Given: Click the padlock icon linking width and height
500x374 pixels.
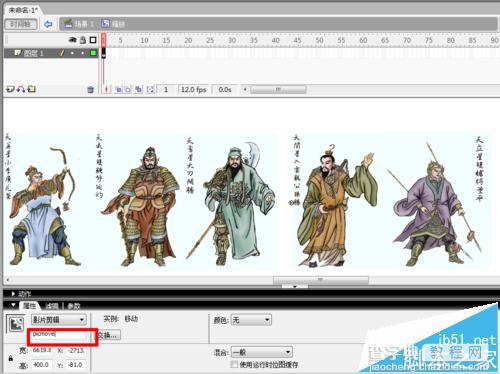Looking at the screenshot, I should click(11, 358).
